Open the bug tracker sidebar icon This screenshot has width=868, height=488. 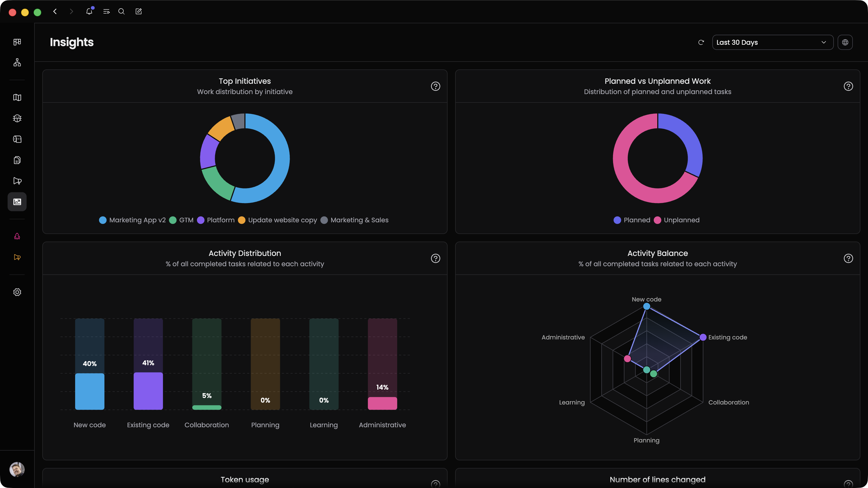(17, 118)
